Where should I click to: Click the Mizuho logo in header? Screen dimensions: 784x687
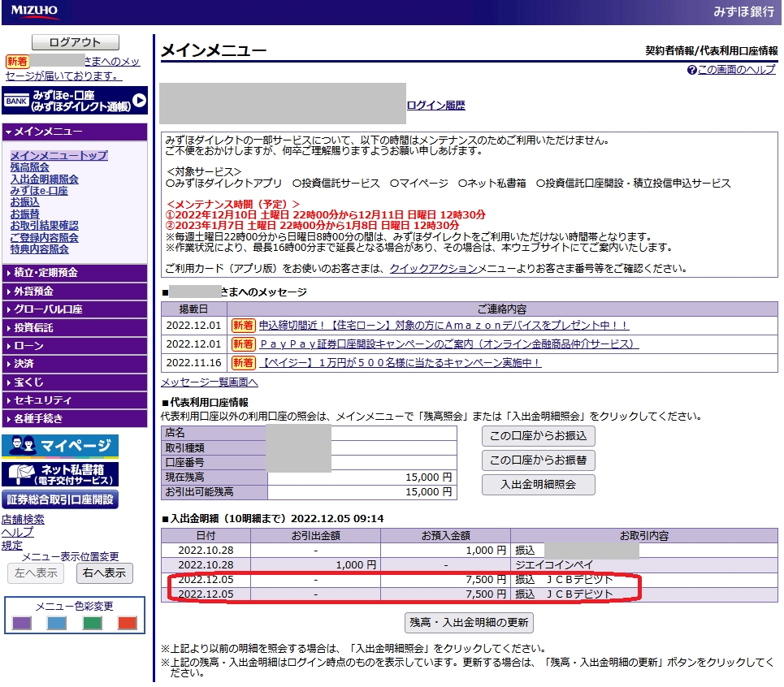[34, 11]
